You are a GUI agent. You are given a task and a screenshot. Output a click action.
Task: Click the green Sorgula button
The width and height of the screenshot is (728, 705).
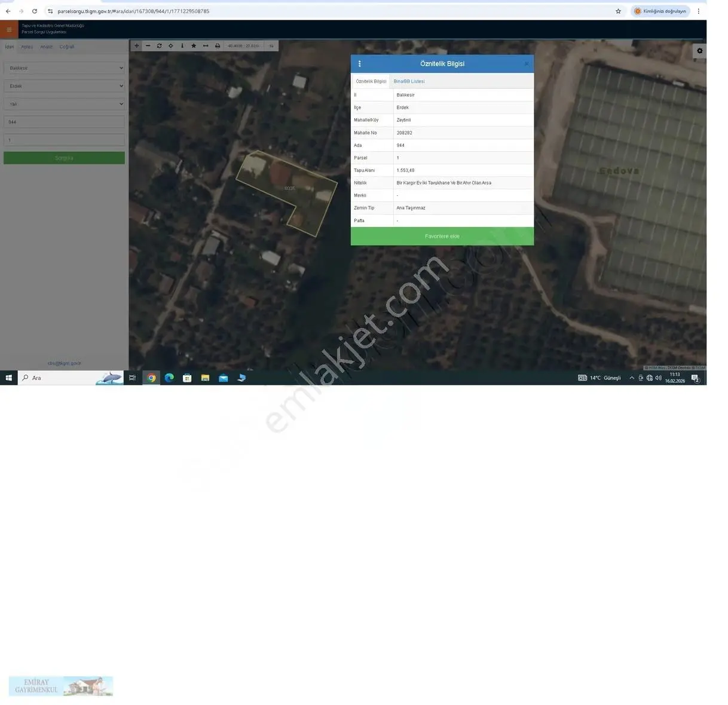tap(65, 158)
